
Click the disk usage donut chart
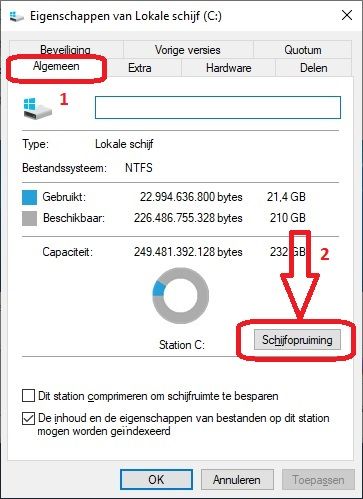181,295
